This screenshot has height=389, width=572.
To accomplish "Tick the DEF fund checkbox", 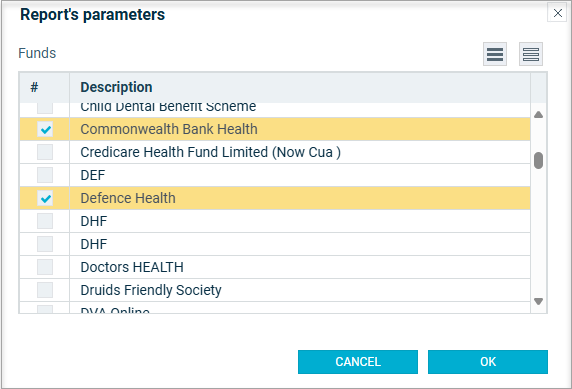I will pos(45,175).
